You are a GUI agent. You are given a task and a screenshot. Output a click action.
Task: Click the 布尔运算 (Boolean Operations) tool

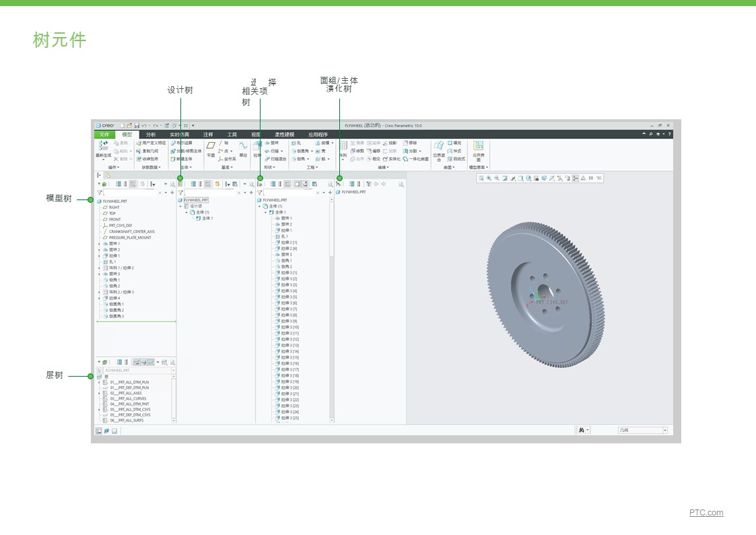click(181, 144)
